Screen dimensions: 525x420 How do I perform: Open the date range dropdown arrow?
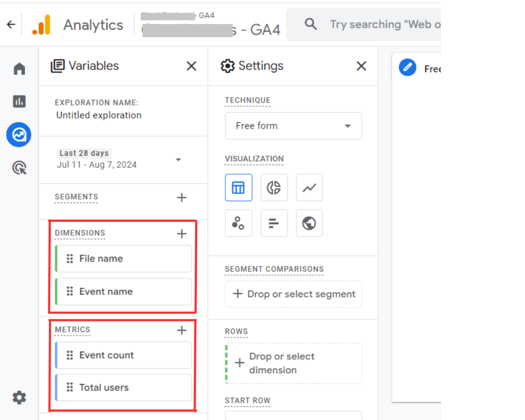(x=178, y=160)
